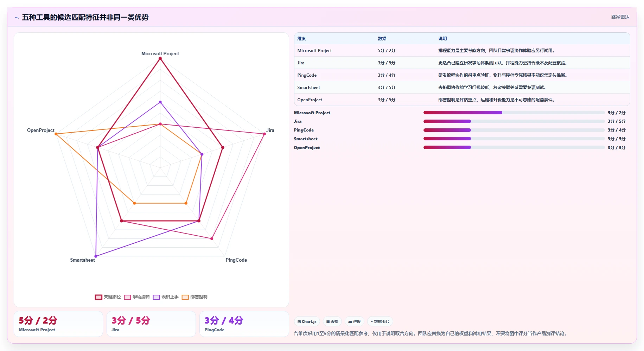The image size is (644, 351).
Task: Click the Jira radar axis label
Action: [270, 130]
